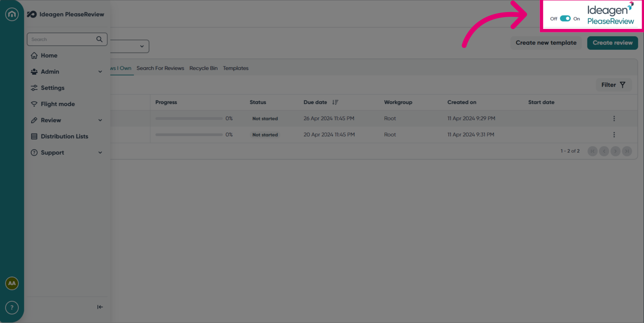Click the Ideagen PleaseReview logo mark in sidebar
Viewport: 644px width, 323px height.
tap(32, 14)
